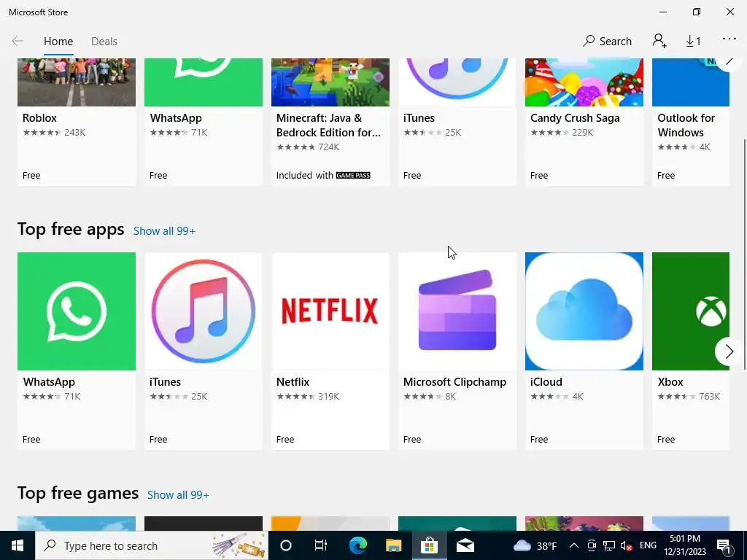The width and height of the screenshot is (747, 560).
Task: Open Mail app from taskbar
Action: pyautogui.click(x=465, y=545)
